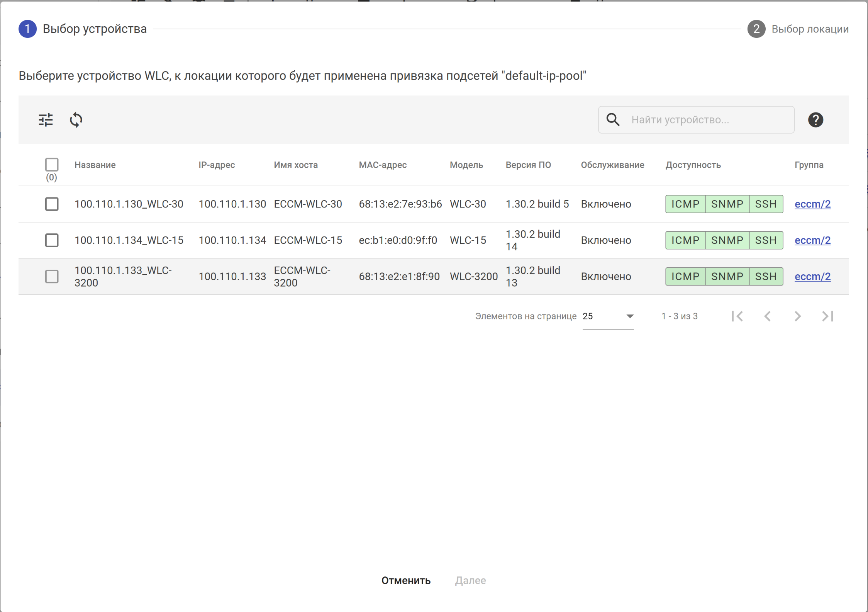Image resolution: width=868 pixels, height=612 pixels.
Task: Sort by the Название column header
Action: pyautogui.click(x=95, y=165)
